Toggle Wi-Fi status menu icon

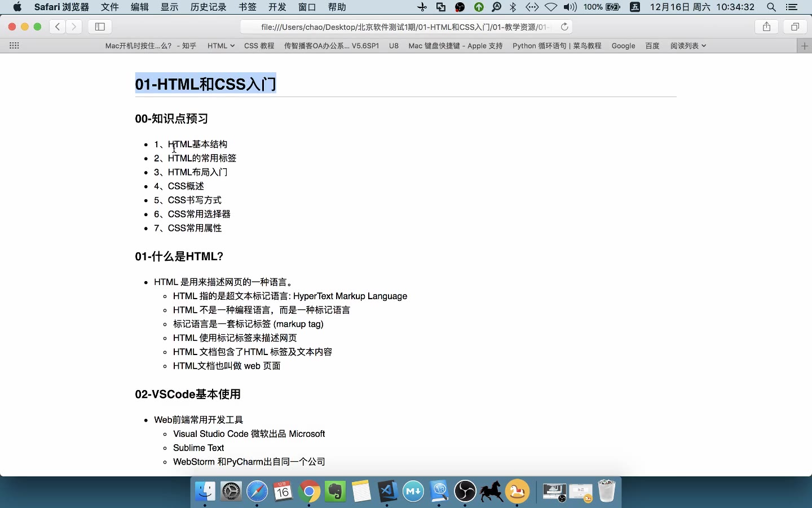point(551,7)
